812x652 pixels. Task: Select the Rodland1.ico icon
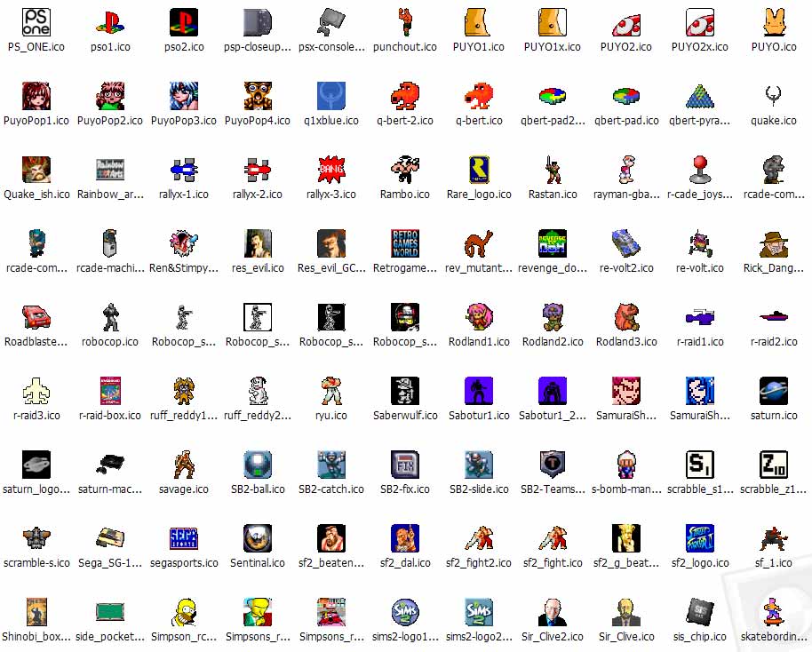[x=479, y=317]
